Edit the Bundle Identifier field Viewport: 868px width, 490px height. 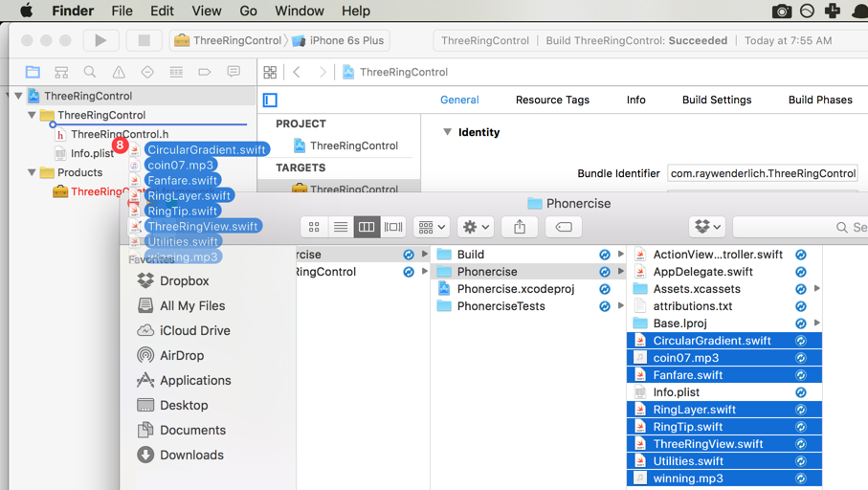point(764,173)
